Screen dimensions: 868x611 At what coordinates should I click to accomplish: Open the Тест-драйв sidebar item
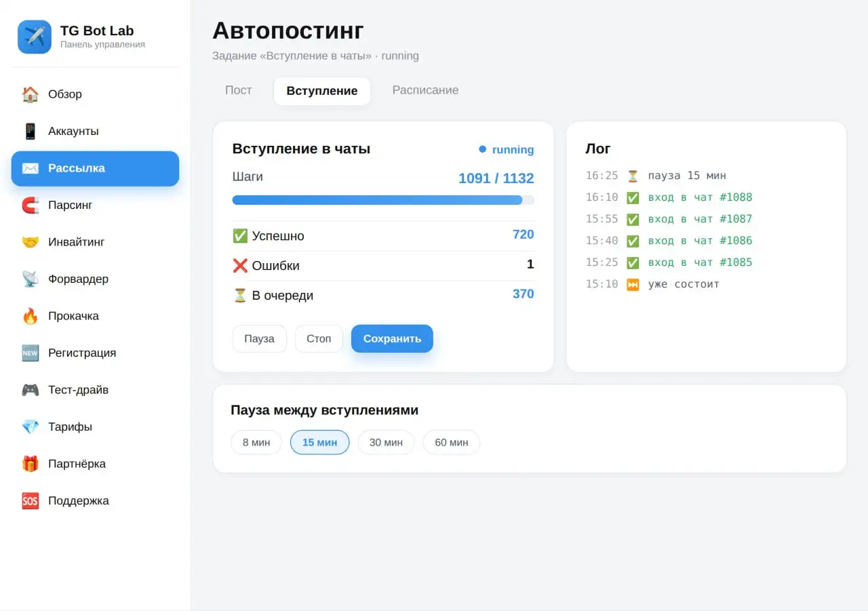tap(95, 390)
